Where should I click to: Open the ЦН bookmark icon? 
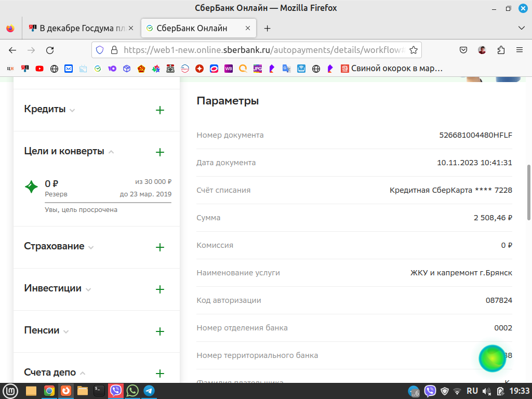10,69
